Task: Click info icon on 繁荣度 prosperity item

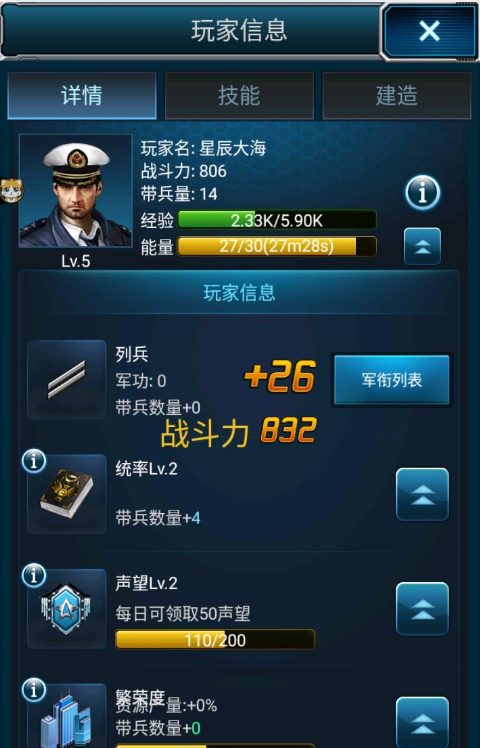Action: (34, 690)
